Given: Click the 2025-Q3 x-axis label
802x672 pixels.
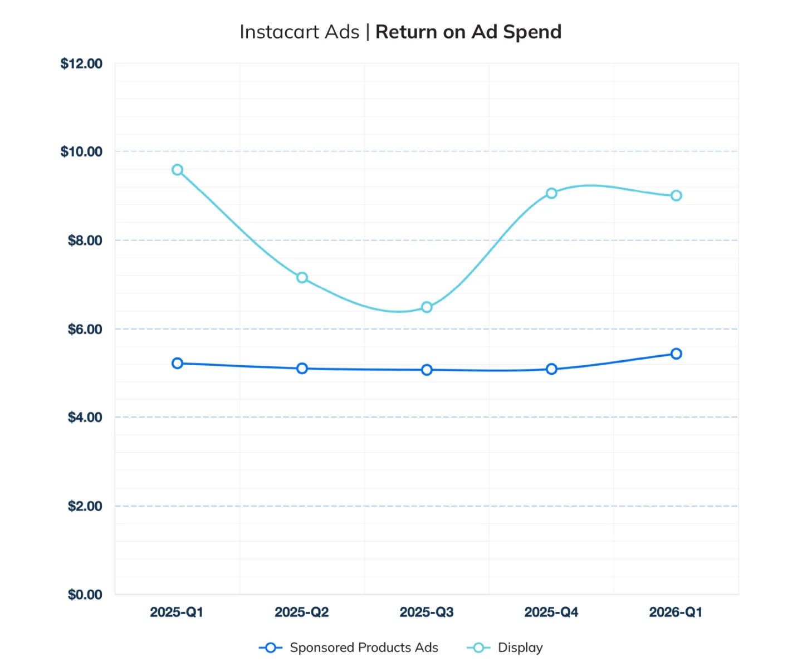Looking at the screenshot, I should click(x=427, y=612).
